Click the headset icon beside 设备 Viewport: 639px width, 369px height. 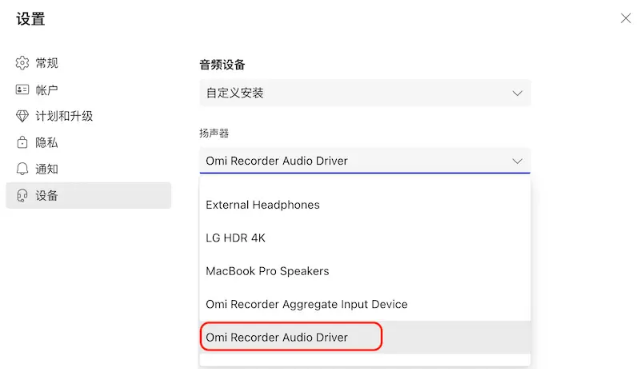[x=22, y=196]
